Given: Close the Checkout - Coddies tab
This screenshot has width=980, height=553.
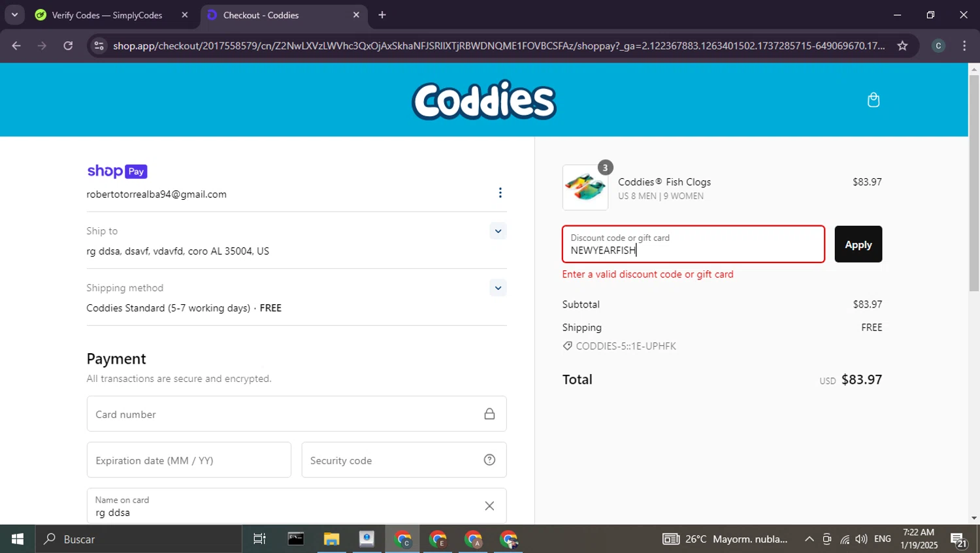Looking at the screenshot, I should point(356,15).
